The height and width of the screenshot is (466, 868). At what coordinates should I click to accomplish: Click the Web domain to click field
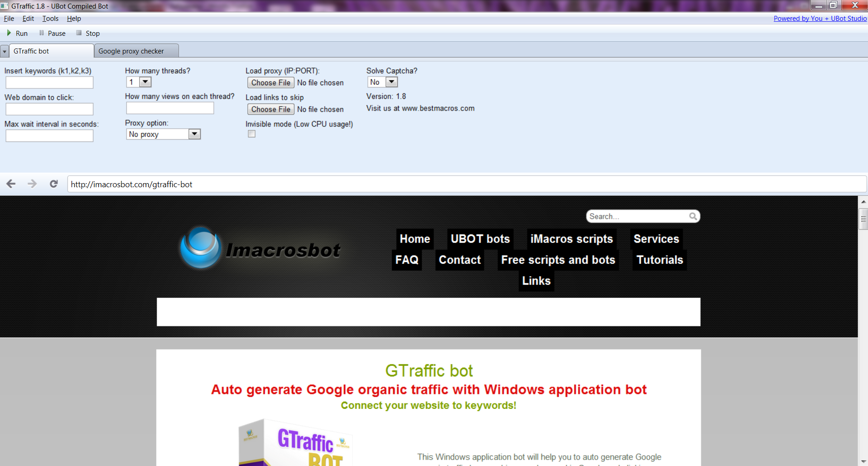49,109
